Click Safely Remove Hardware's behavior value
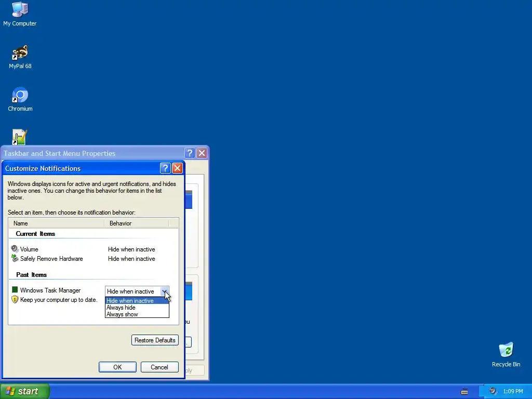The width and height of the screenshot is (532, 399). click(x=131, y=259)
